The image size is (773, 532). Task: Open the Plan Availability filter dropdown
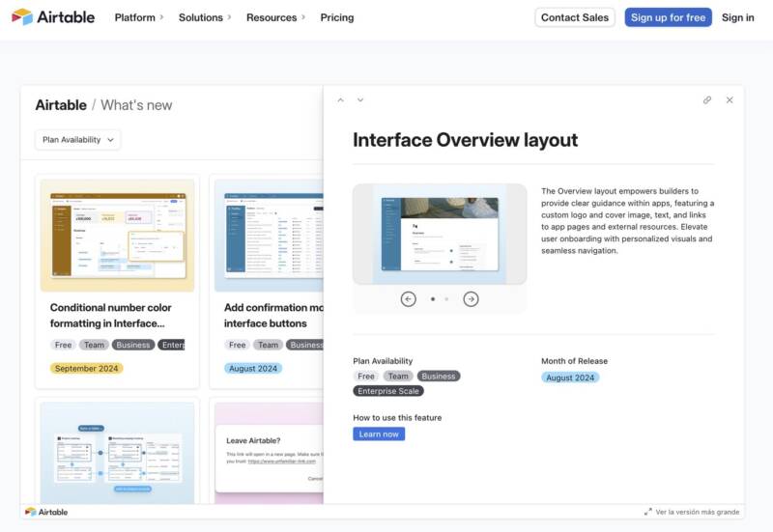[x=77, y=140]
